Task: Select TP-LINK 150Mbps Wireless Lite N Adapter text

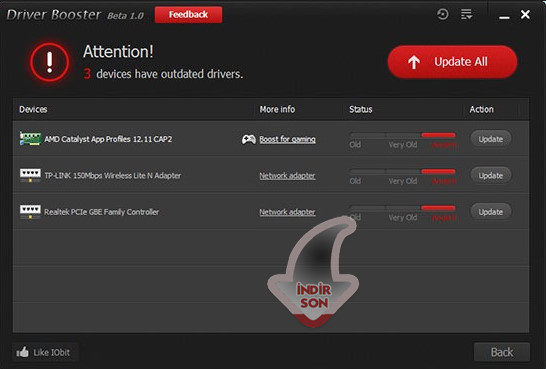Action: [112, 175]
